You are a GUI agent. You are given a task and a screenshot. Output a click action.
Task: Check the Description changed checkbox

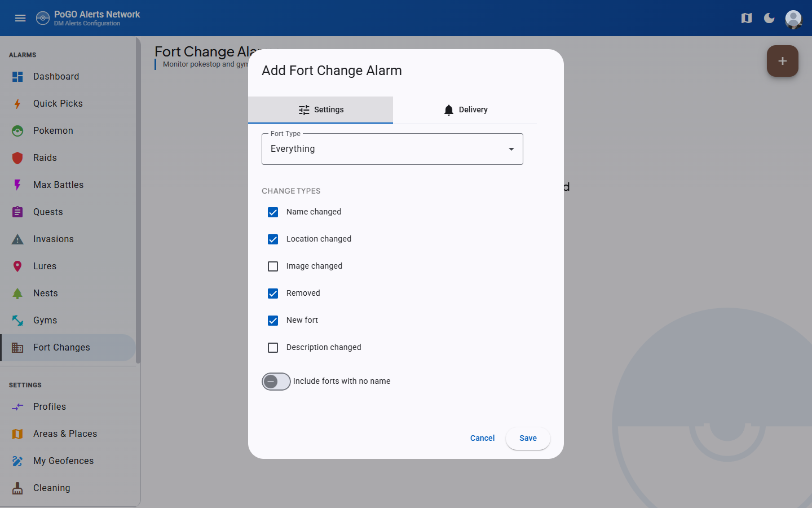(273, 348)
